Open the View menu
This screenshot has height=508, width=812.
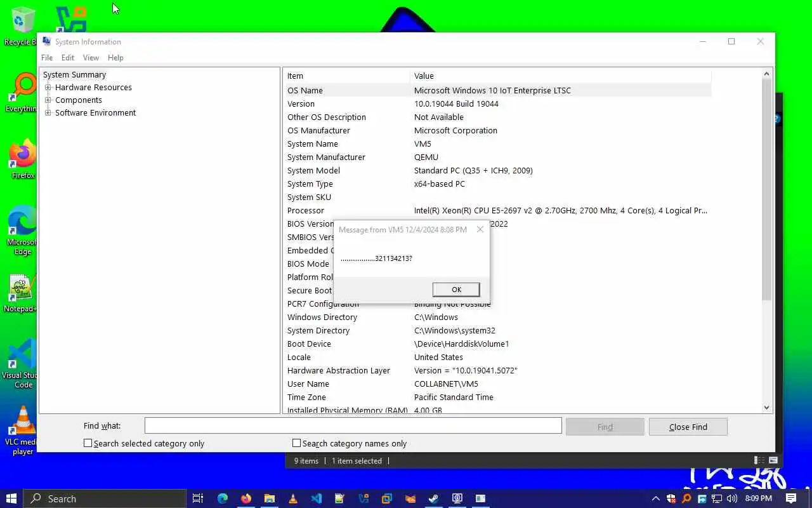[x=91, y=58]
